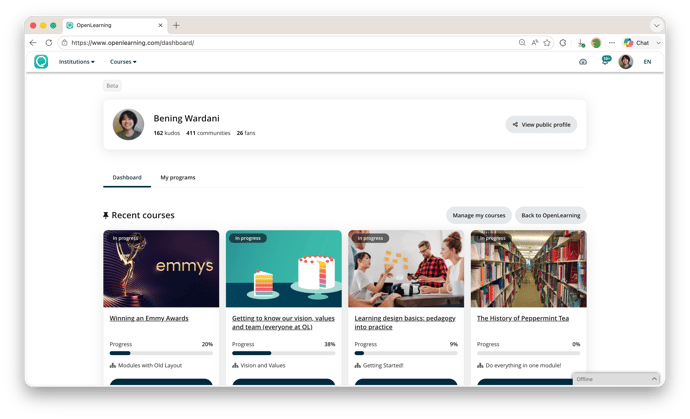
Task: Expand the Courses dropdown menu
Action: (x=123, y=62)
